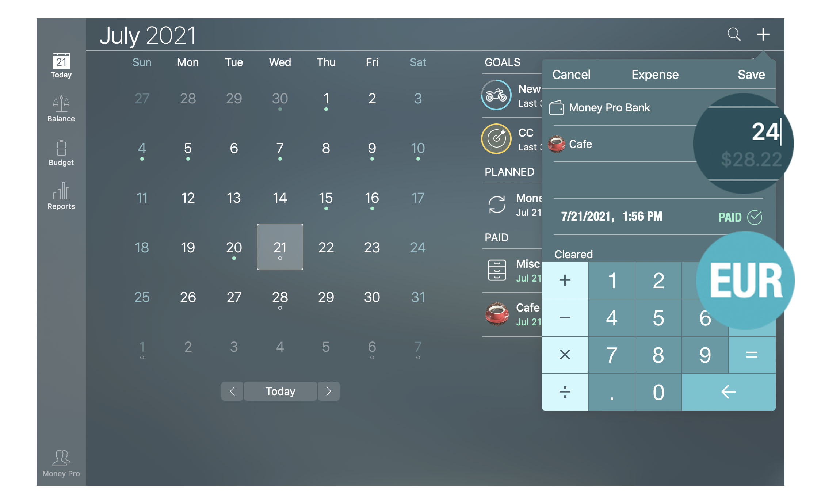The image size is (821, 504).
Task: Navigate to next month with forward arrow
Action: 329,390
